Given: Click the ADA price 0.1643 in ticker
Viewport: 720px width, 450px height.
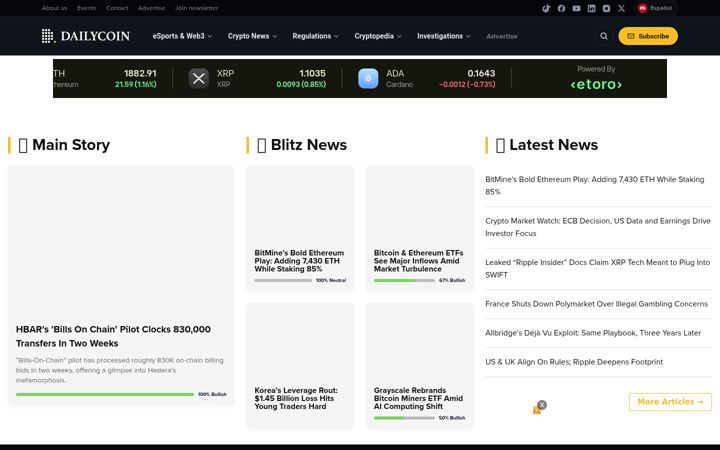Looking at the screenshot, I should pos(481,73).
